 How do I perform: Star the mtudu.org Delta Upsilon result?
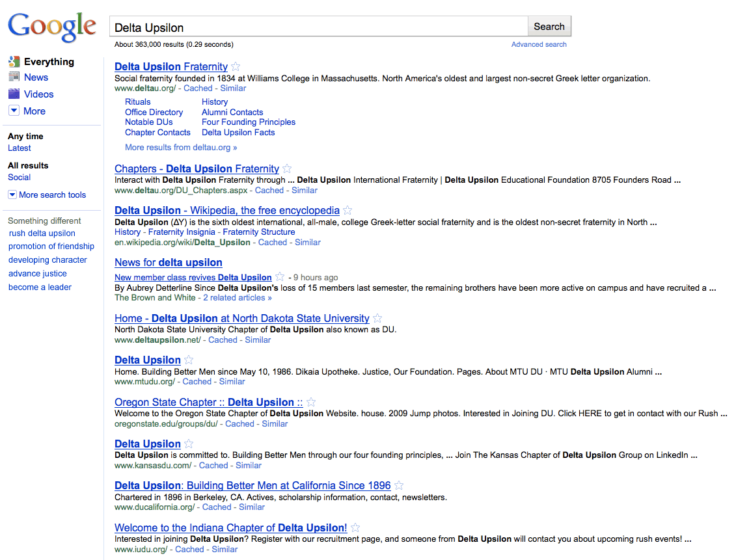[x=189, y=360]
